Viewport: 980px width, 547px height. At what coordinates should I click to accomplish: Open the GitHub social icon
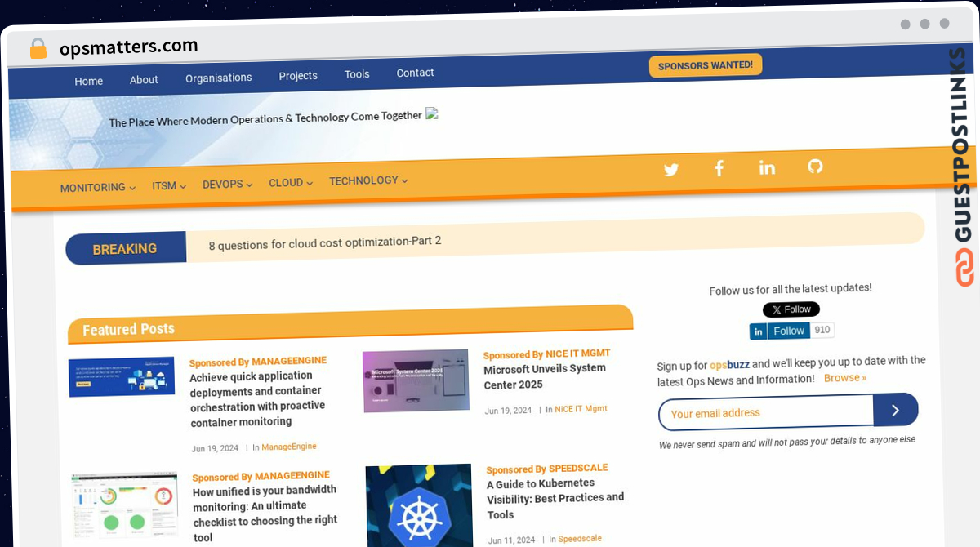click(x=815, y=166)
